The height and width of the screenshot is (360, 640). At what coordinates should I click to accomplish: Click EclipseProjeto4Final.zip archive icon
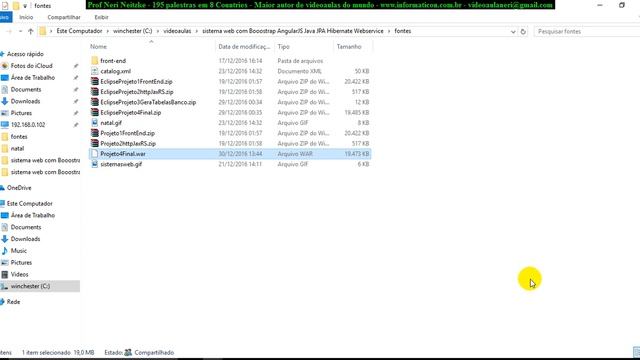click(x=95, y=113)
